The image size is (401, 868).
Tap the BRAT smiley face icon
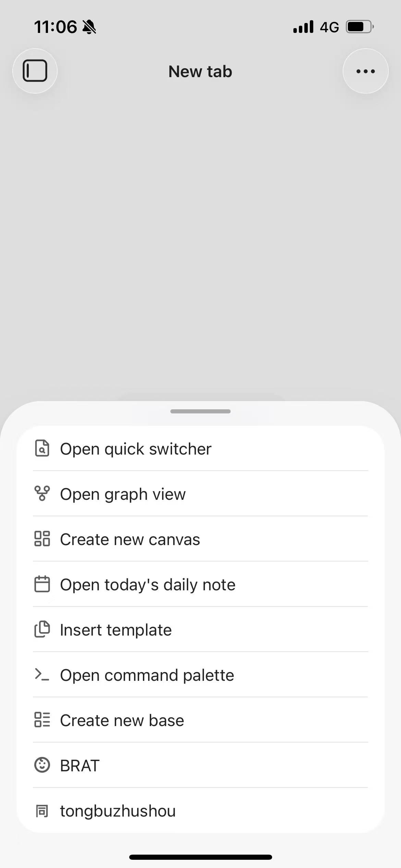click(x=42, y=765)
